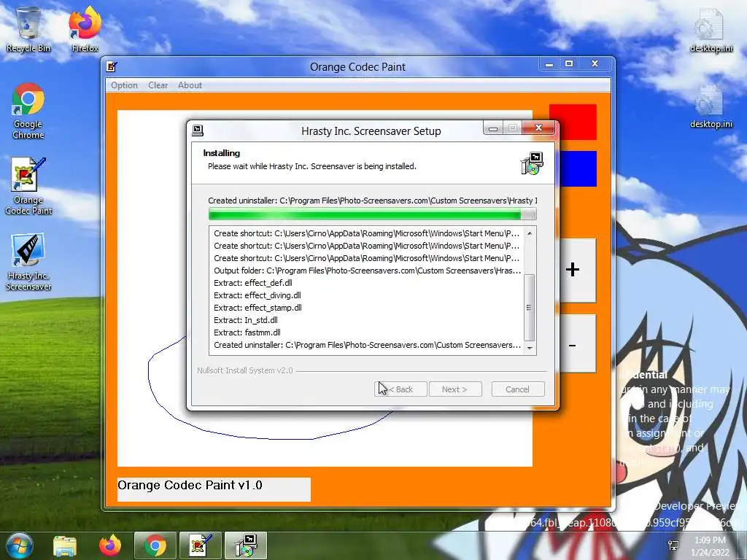Select the upper desktop.ini file icon

pos(711,29)
